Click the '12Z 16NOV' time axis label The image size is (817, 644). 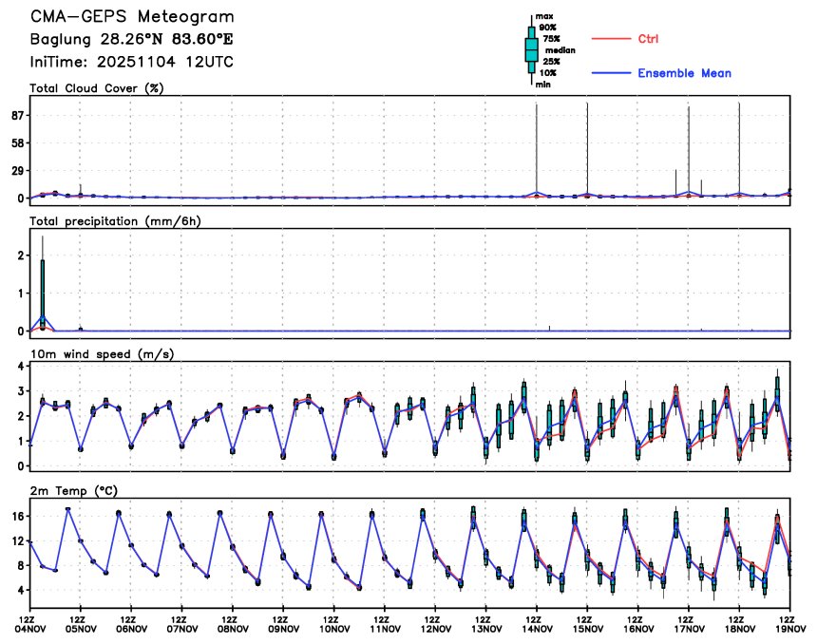[638, 624]
